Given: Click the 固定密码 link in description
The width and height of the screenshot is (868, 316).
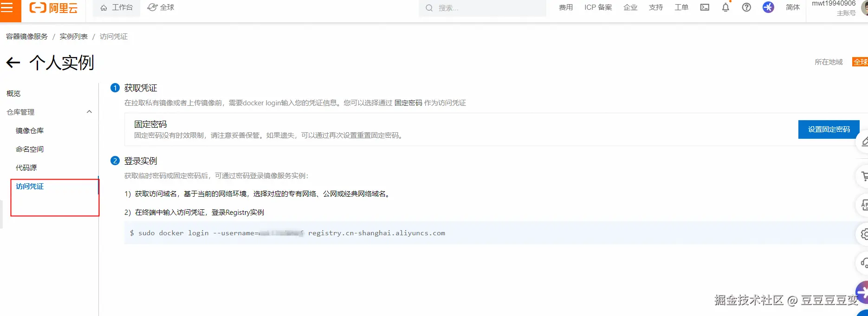Looking at the screenshot, I should 408,103.
